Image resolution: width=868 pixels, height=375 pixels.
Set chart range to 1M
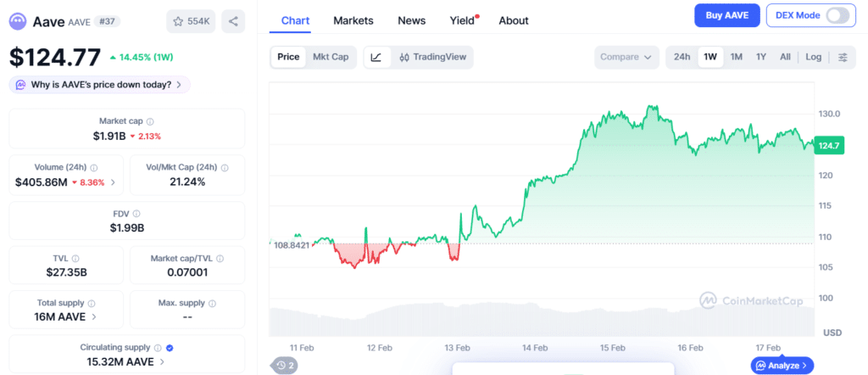click(737, 57)
